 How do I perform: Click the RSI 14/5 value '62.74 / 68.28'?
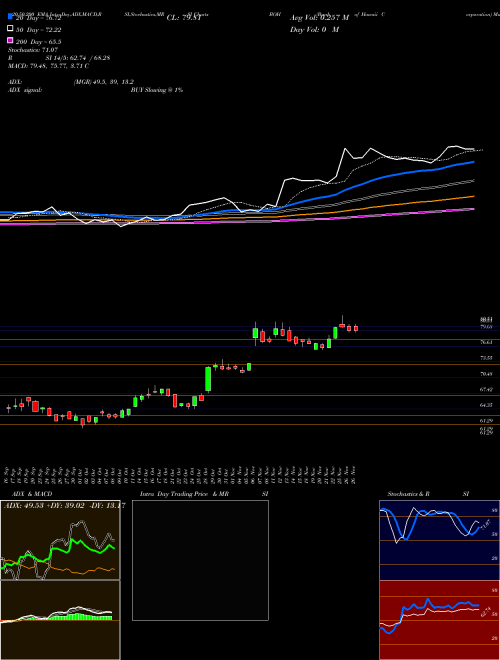[88, 58]
